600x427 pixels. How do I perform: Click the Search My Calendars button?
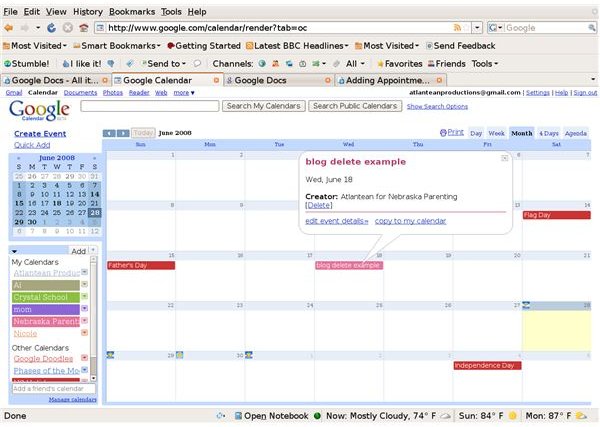pyautogui.click(x=264, y=106)
